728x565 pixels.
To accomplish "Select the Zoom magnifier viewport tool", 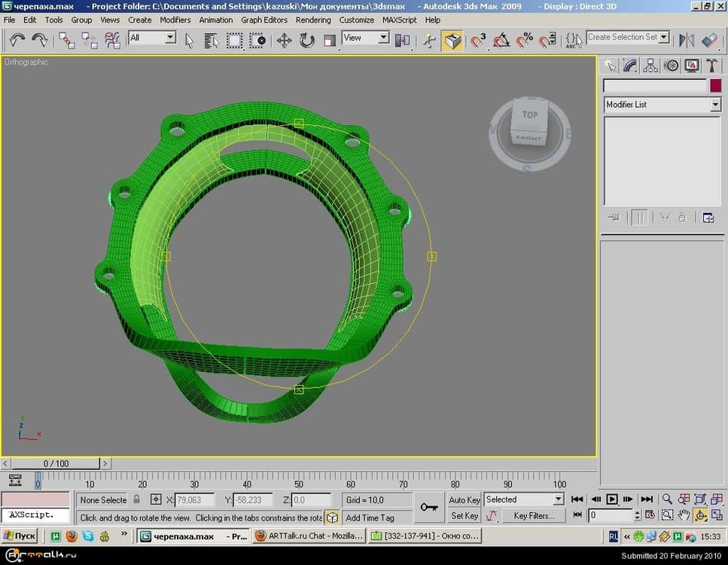I will [x=667, y=499].
